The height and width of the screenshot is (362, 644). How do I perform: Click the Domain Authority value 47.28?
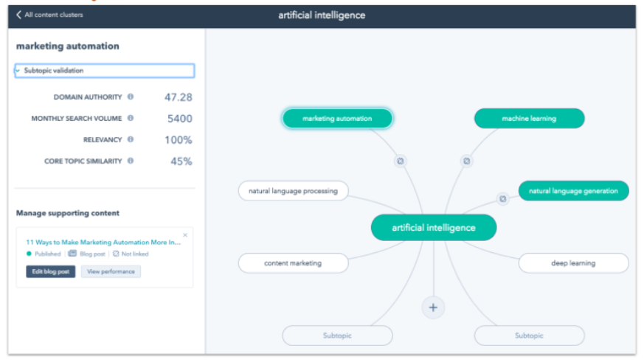pos(179,97)
